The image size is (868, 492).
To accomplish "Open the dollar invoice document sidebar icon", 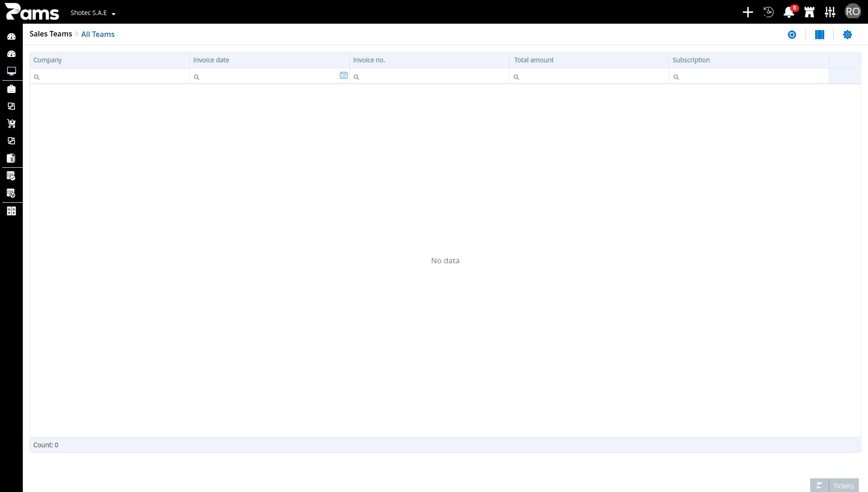I will [x=11, y=158].
